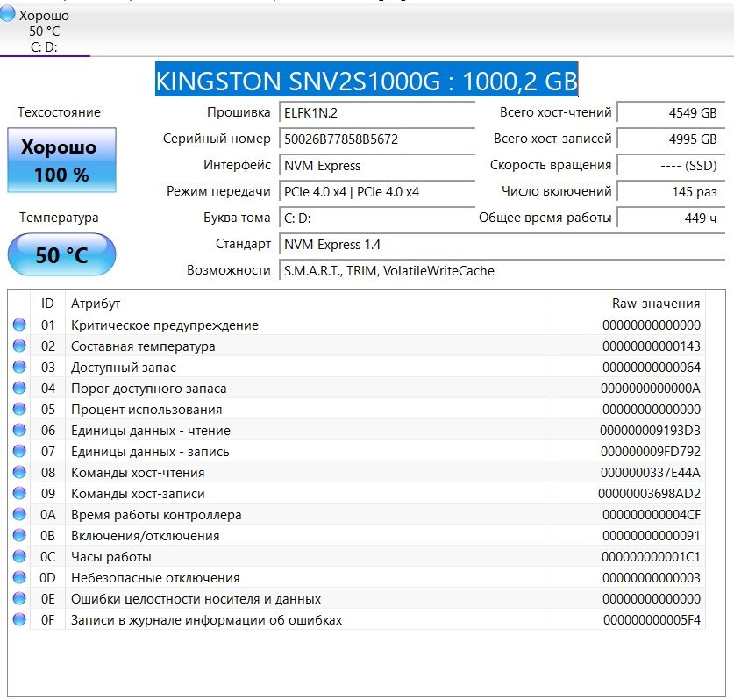Click the rotation speed value ---- (SSD)

[671, 165]
